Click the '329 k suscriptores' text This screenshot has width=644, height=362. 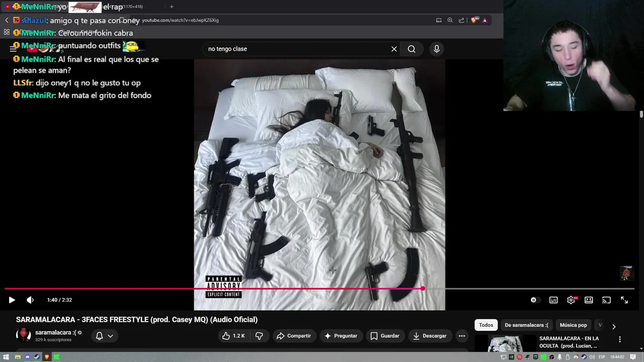point(53,340)
